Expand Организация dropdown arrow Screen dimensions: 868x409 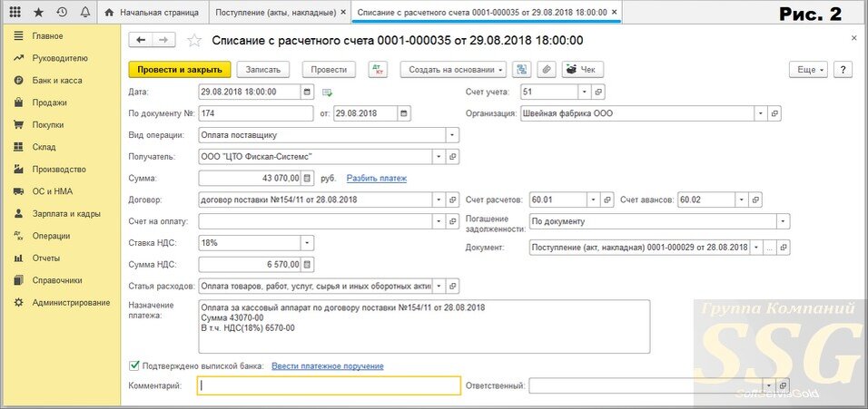761,114
